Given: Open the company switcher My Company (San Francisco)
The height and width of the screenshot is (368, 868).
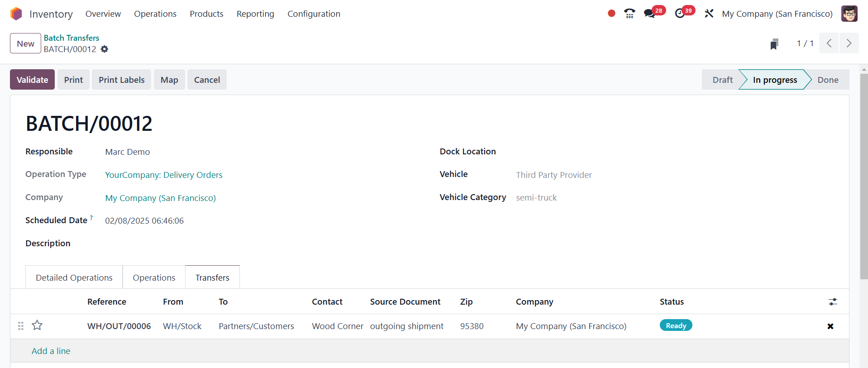Looking at the screenshot, I should tap(777, 14).
